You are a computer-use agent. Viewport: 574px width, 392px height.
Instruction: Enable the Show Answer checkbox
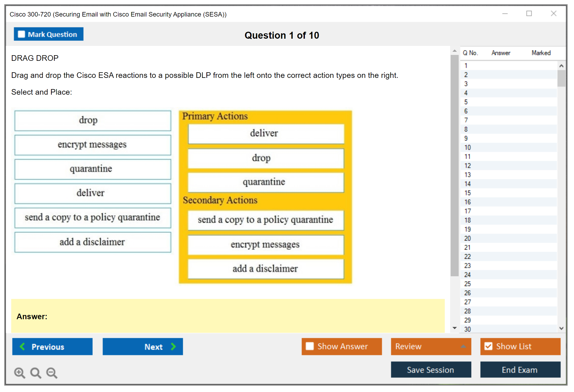pyautogui.click(x=310, y=346)
